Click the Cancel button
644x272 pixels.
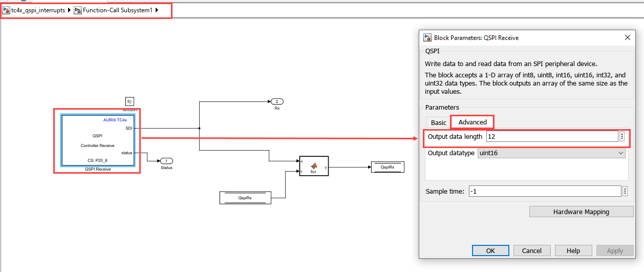(x=531, y=250)
